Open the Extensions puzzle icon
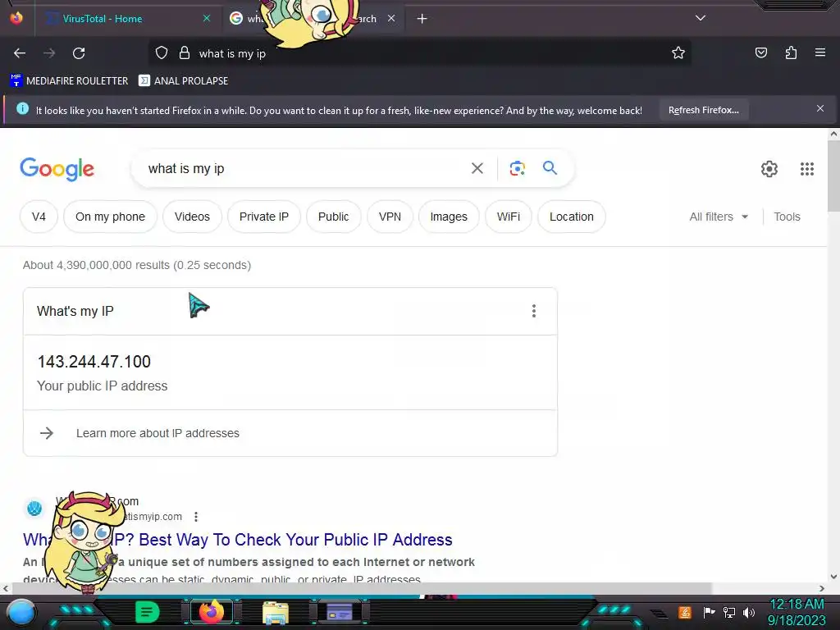840x630 pixels. pos(791,52)
